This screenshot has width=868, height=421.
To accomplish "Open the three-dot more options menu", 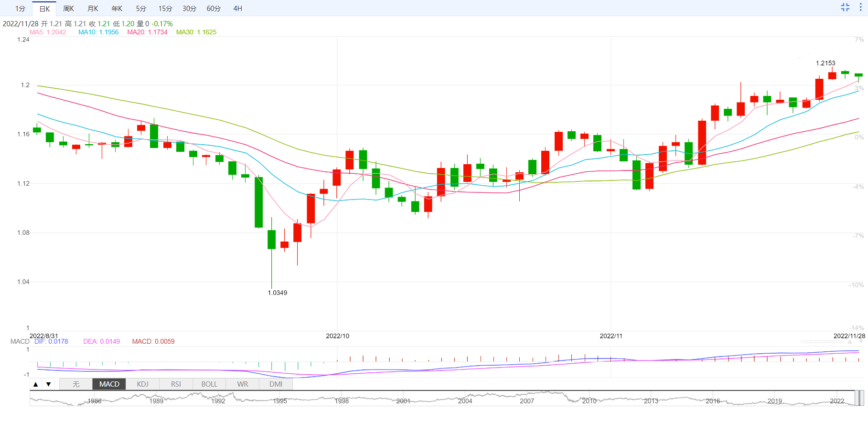I will tap(860, 7).
